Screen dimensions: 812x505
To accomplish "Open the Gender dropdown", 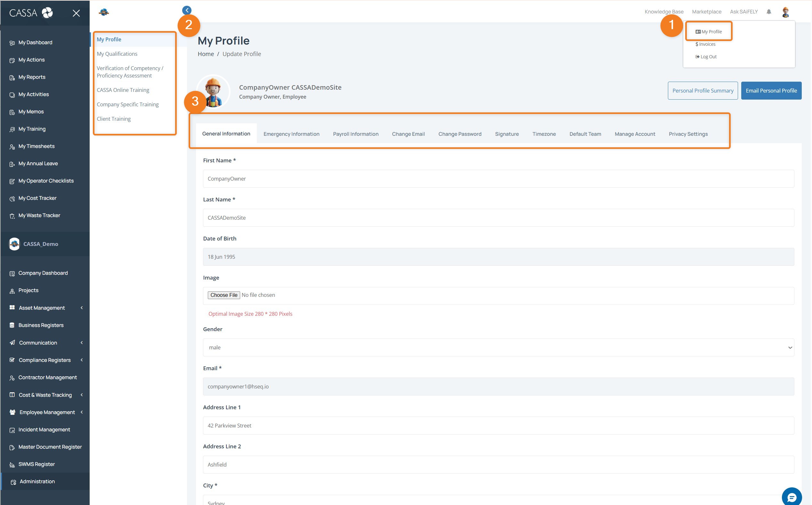I will click(498, 347).
